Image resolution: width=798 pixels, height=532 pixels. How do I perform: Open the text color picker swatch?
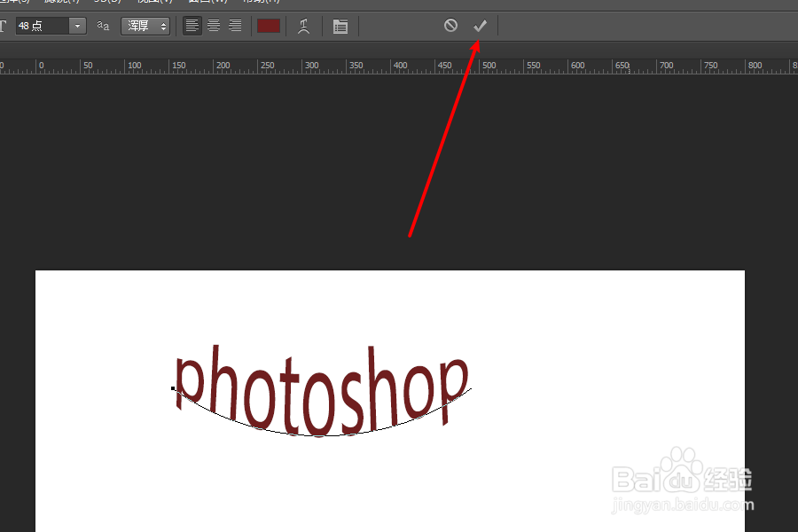point(269,26)
